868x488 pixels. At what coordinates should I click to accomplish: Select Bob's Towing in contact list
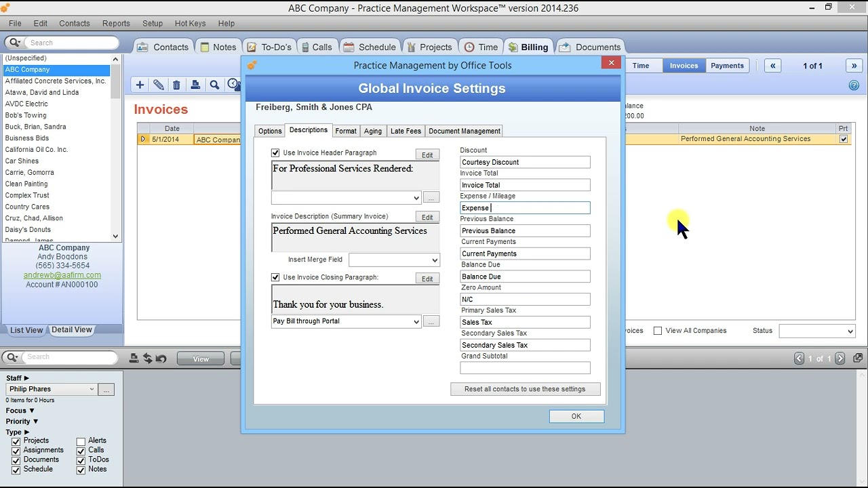point(26,115)
